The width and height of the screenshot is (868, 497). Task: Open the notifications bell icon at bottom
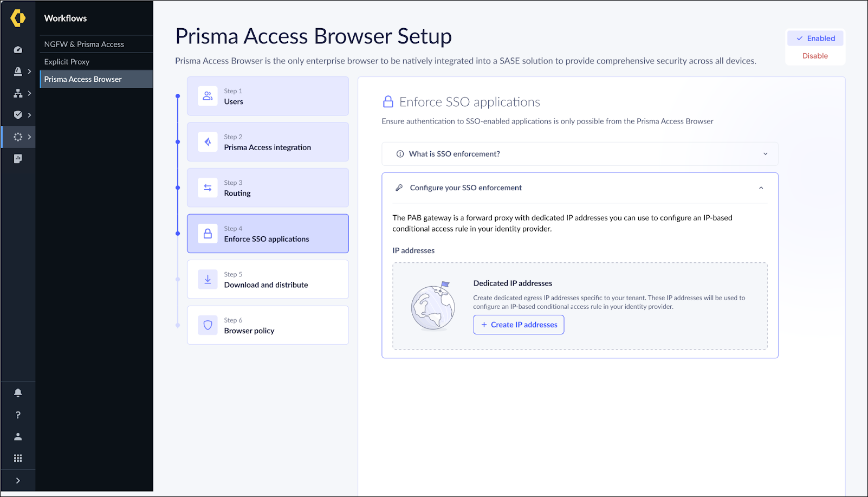[18, 393]
